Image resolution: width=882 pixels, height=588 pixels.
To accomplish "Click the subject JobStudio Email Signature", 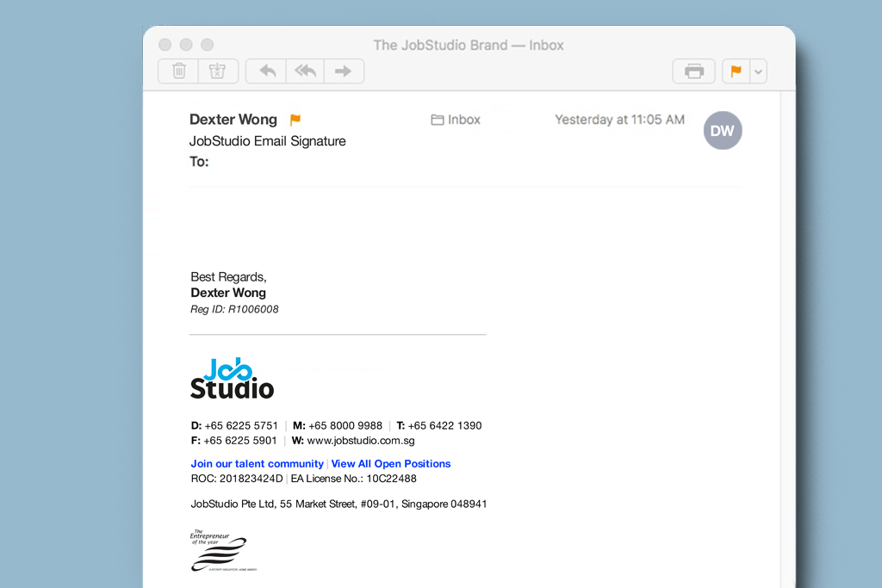I will (268, 141).
